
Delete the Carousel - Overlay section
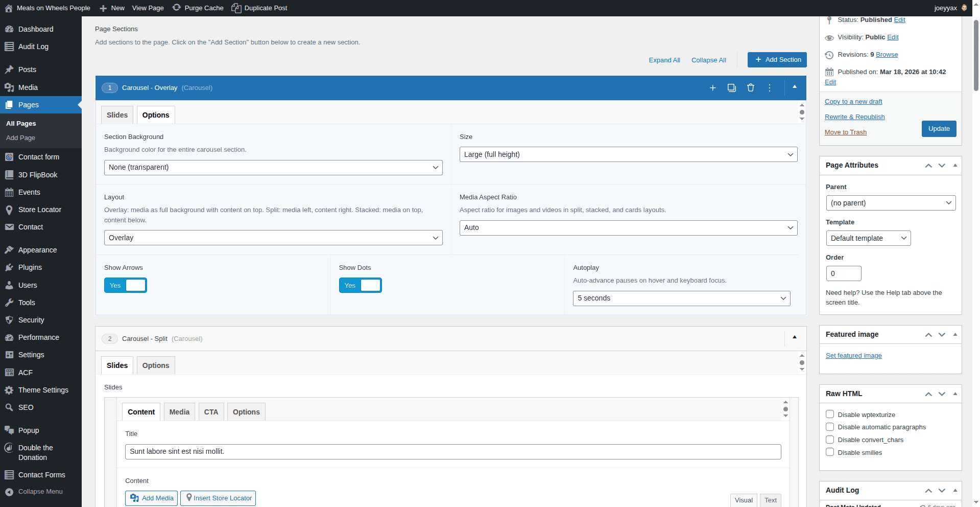pos(751,87)
